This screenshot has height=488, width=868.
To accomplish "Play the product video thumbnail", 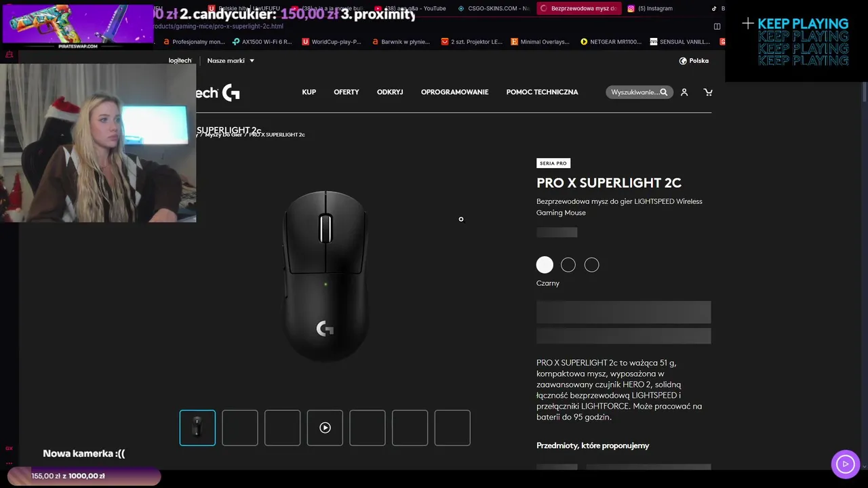I will (x=325, y=428).
